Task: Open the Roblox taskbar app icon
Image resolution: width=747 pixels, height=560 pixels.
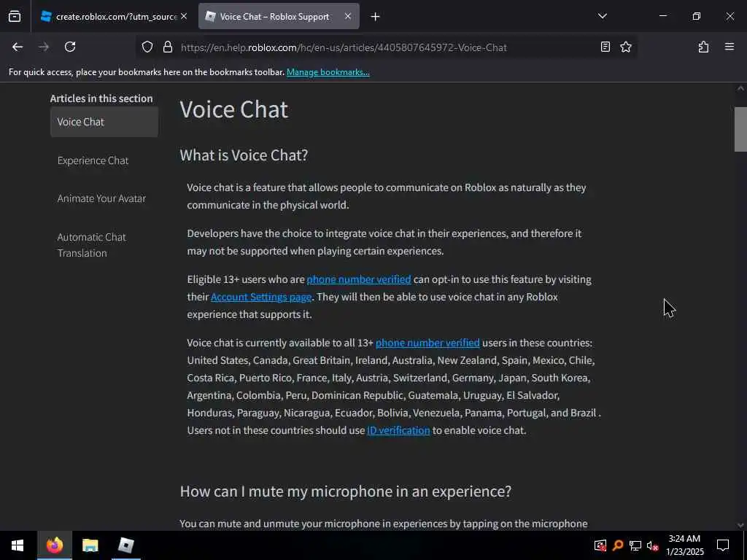Action: point(126,545)
